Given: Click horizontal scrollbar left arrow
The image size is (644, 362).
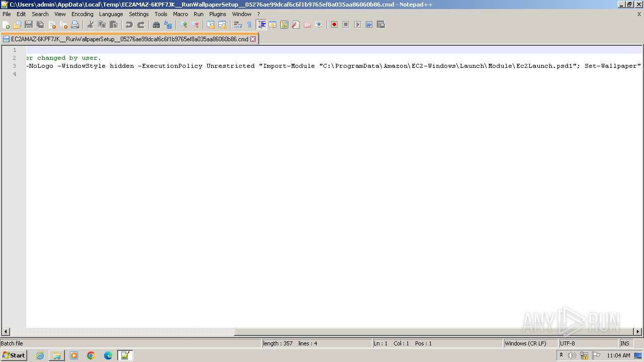Looking at the screenshot, I should (6, 332).
